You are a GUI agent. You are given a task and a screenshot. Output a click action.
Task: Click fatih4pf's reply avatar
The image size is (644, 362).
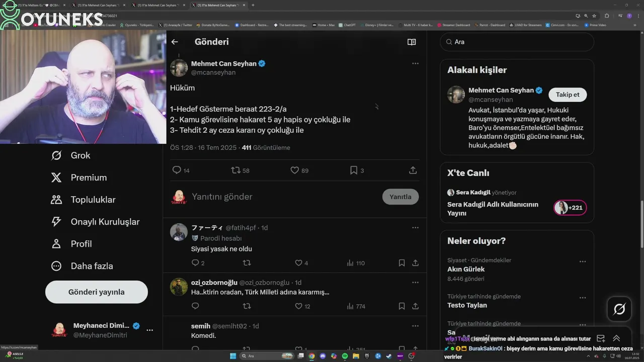pyautogui.click(x=179, y=232)
